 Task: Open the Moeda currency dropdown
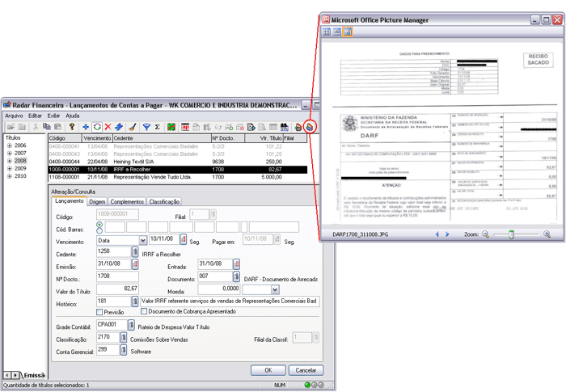pyautogui.click(x=274, y=289)
